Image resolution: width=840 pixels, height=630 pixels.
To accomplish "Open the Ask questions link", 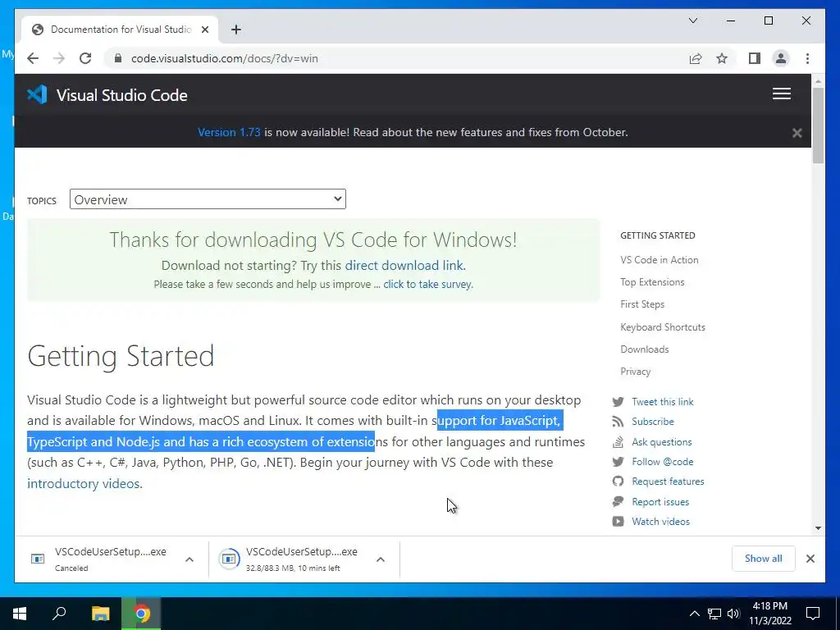I will [x=662, y=442].
